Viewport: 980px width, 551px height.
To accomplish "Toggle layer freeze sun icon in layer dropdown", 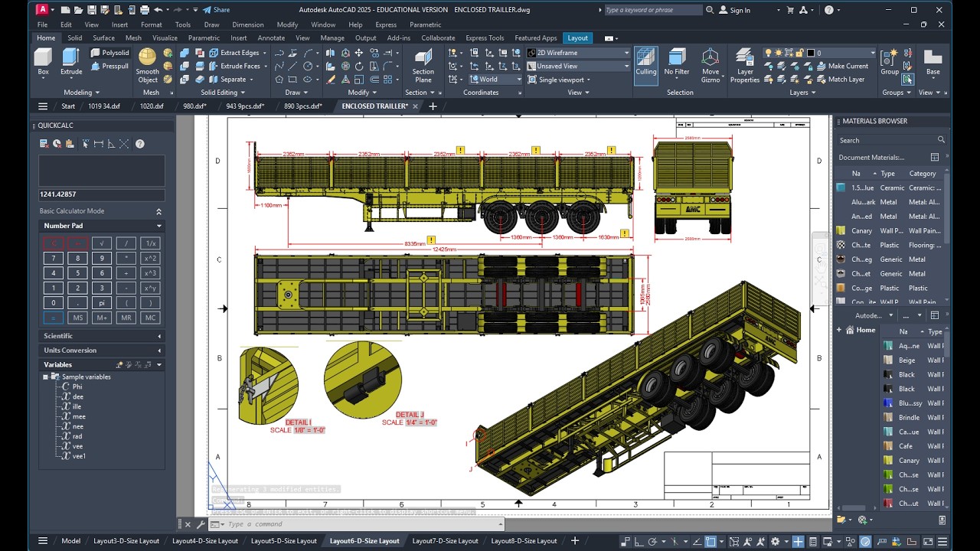I will (778, 53).
